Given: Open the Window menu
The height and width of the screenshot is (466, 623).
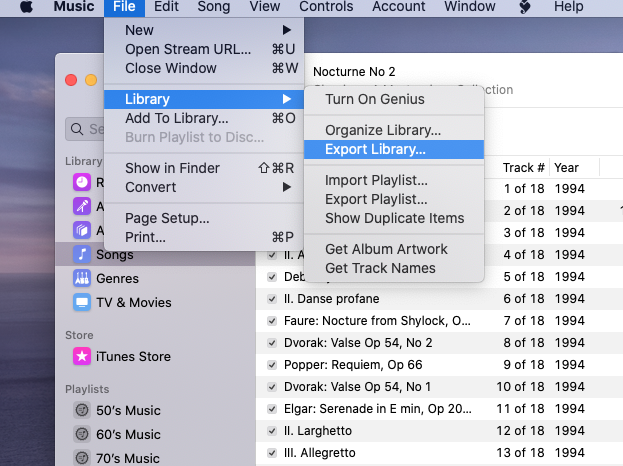Looking at the screenshot, I should [x=470, y=6].
